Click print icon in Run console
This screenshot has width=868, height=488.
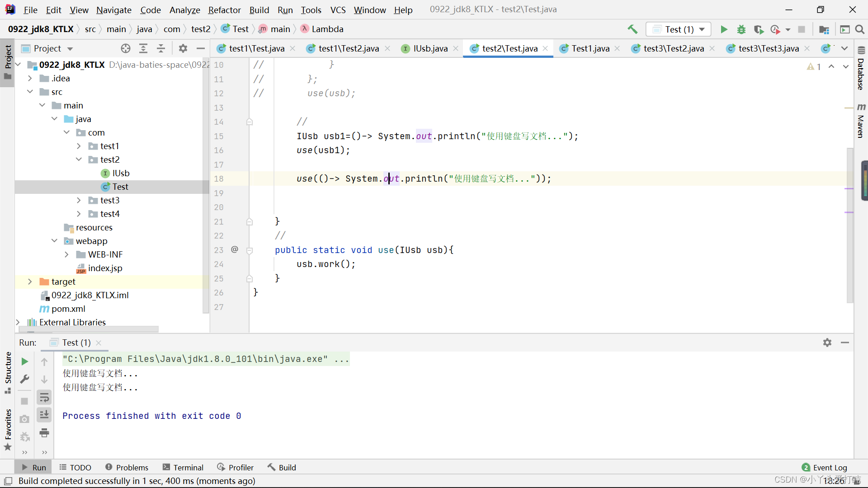[44, 433]
